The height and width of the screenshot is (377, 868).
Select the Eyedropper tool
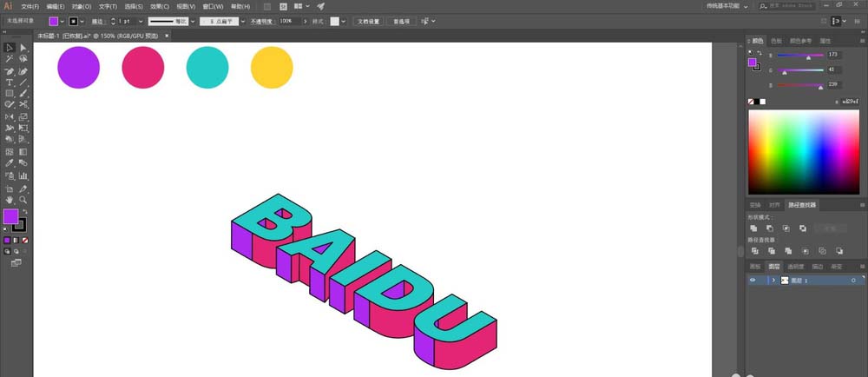[10, 162]
